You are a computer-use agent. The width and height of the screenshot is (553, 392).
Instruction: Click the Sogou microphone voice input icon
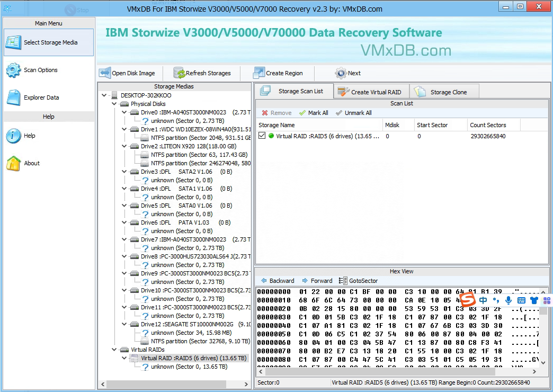tap(508, 300)
